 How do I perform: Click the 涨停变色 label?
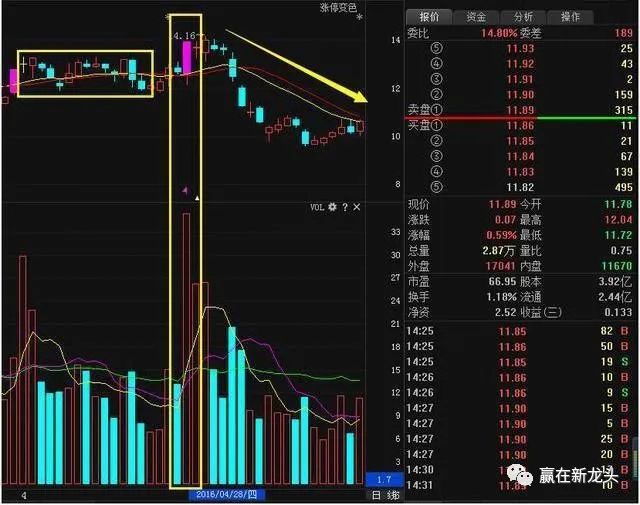click(x=338, y=7)
